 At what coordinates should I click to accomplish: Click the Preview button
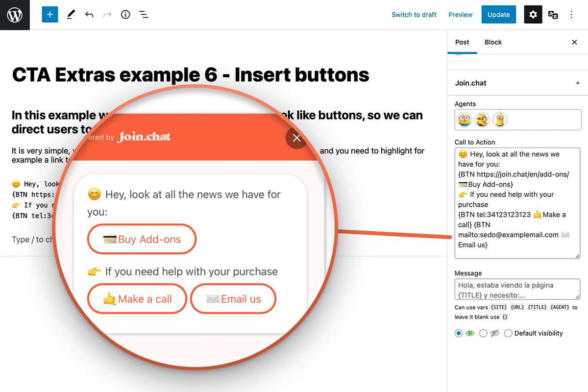click(461, 15)
